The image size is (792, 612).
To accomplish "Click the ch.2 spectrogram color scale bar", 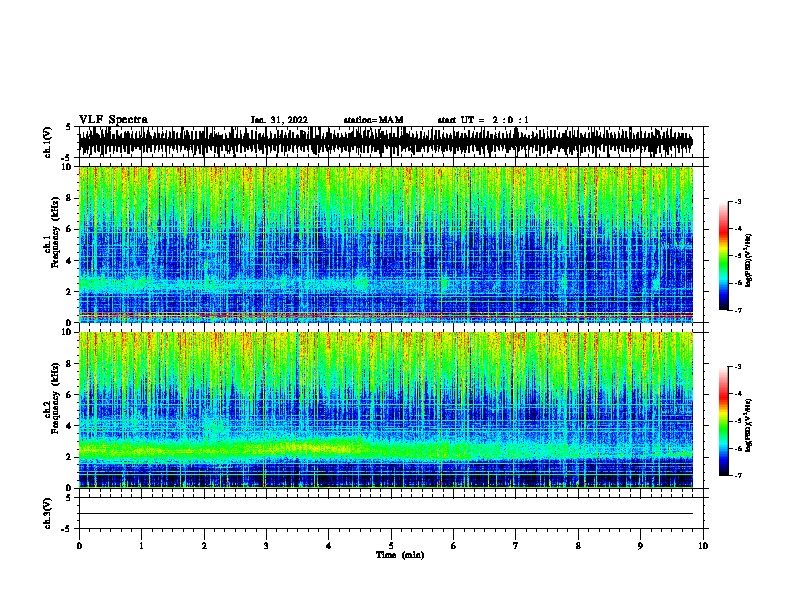I will pyautogui.click(x=723, y=421).
